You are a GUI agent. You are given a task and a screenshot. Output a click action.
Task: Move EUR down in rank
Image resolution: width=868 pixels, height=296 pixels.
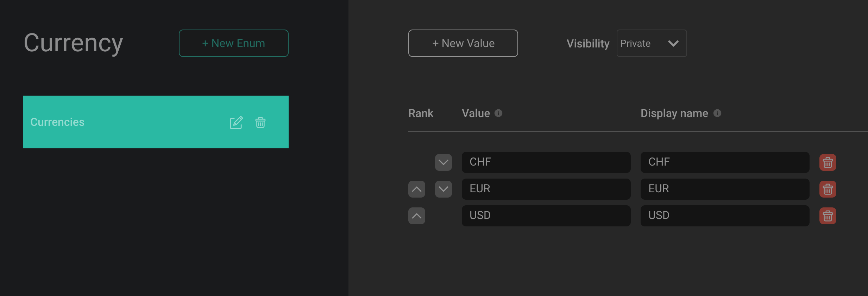(x=443, y=189)
